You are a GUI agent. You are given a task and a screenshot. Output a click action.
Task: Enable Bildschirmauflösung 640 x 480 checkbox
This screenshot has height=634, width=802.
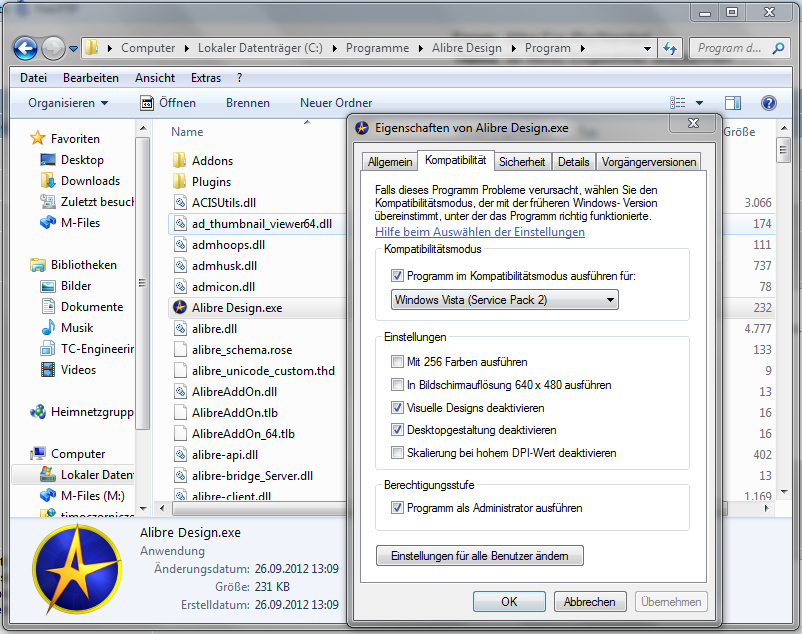pyautogui.click(x=397, y=384)
